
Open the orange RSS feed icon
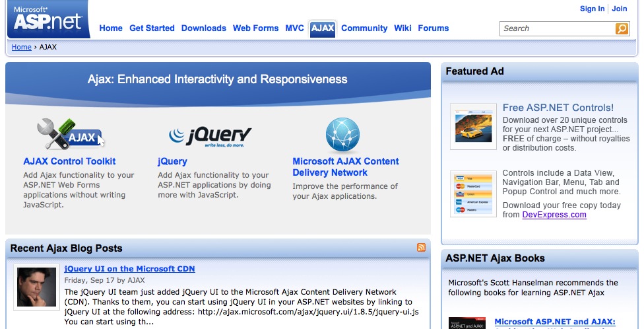tap(421, 247)
